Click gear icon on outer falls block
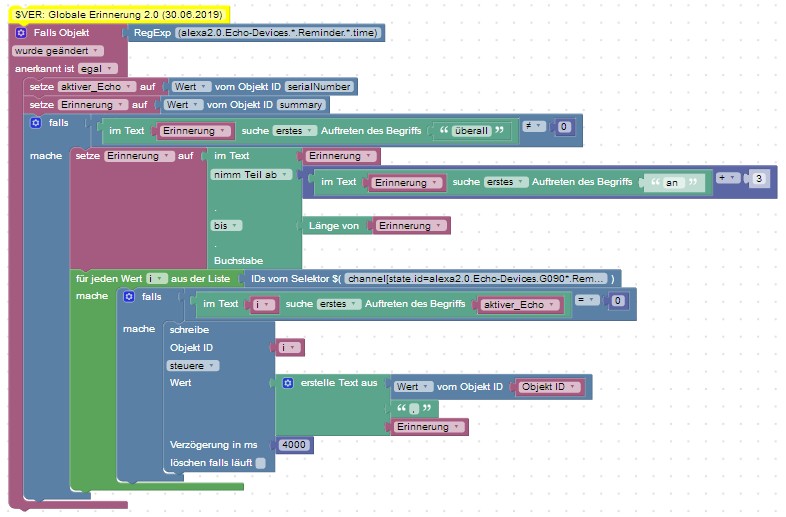The width and height of the screenshot is (786, 517). tap(37, 123)
